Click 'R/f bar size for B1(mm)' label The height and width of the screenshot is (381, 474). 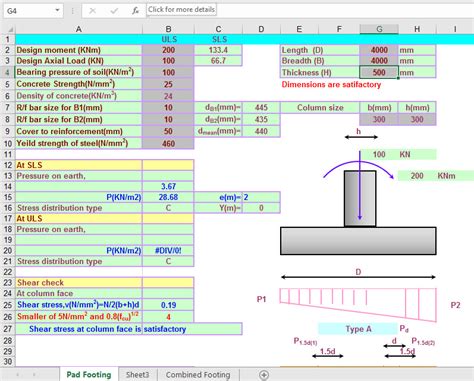79,107
